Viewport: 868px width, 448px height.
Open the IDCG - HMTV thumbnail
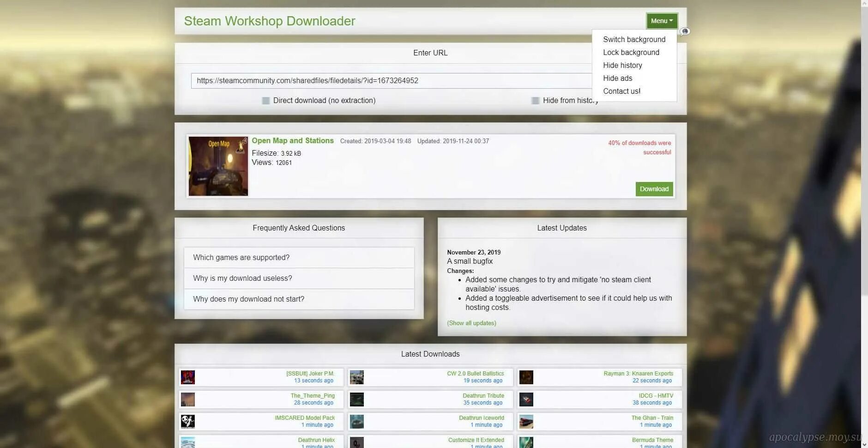pyautogui.click(x=526, y=399)
